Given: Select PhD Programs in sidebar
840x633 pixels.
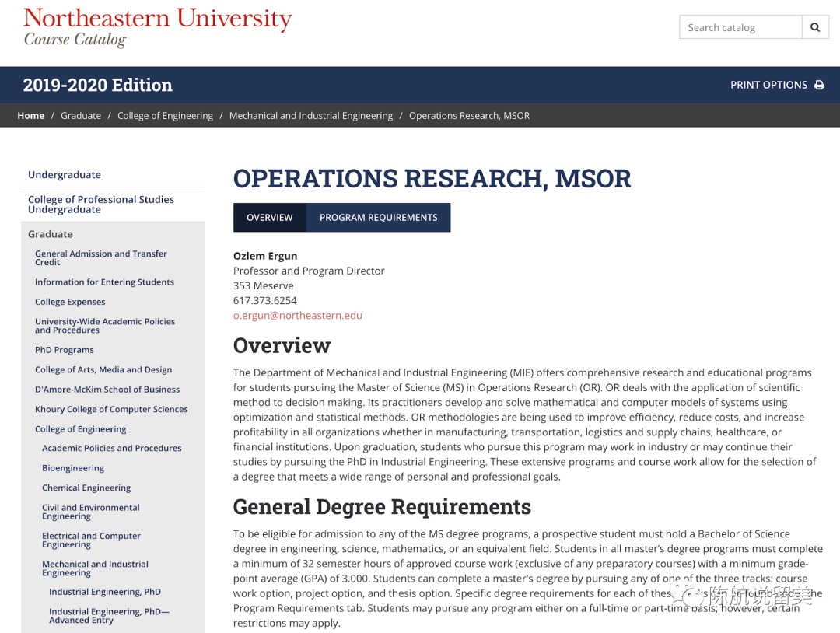Looking at the screenshot, I should pyautogui.click(x=64, y=350).
